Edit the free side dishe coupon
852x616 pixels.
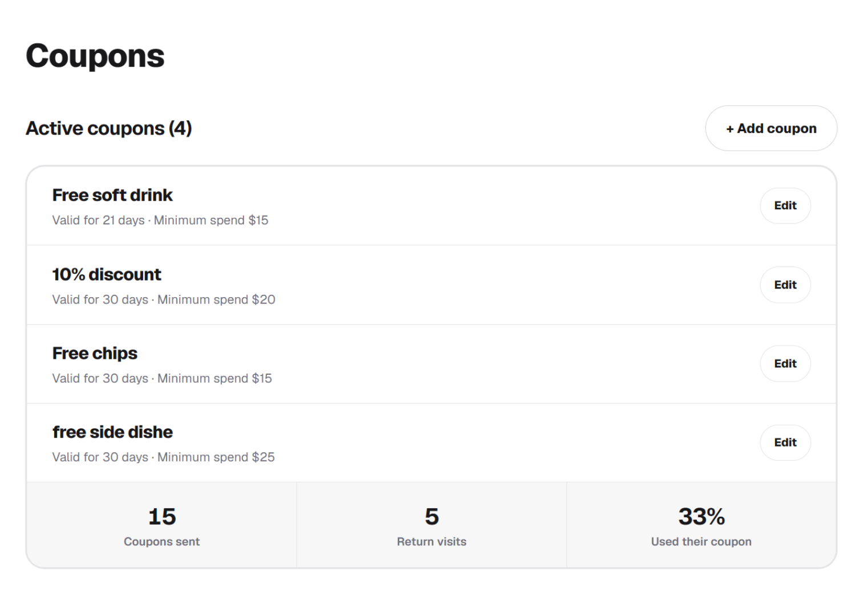click(x=785, y=442)
